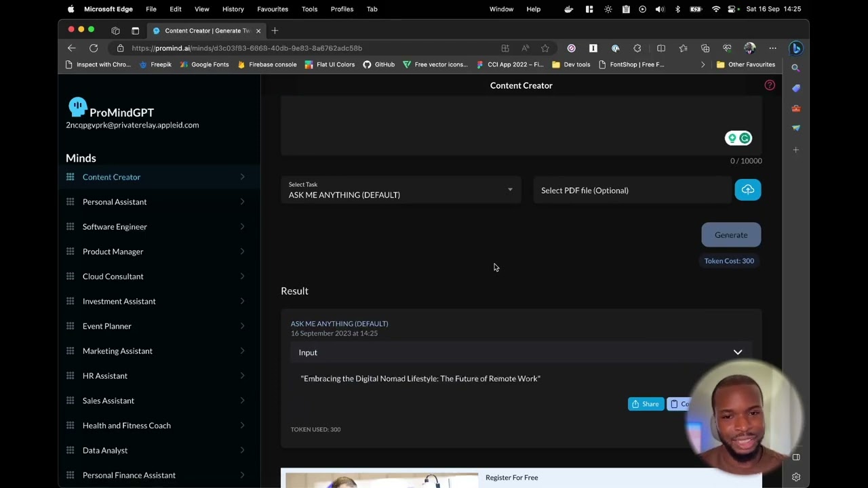Open the History menu
Screen dimensions: 868x488
[233, 9]
